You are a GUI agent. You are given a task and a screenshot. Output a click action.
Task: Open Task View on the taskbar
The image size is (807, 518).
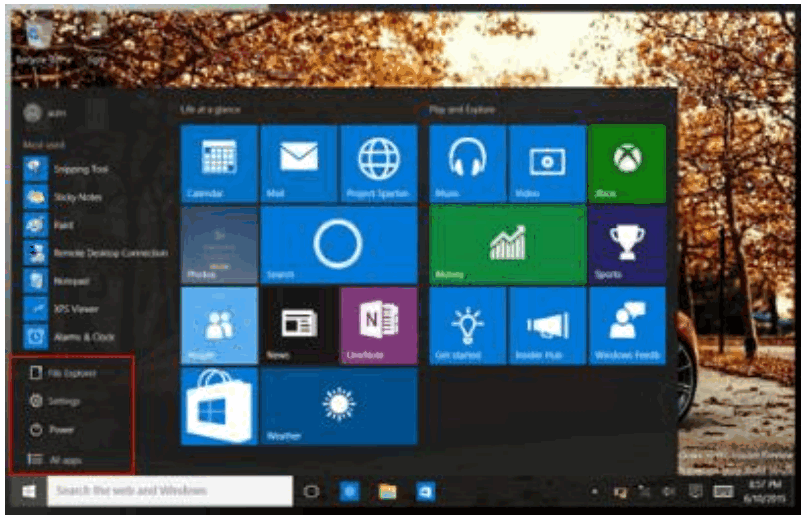pos(311,492)
